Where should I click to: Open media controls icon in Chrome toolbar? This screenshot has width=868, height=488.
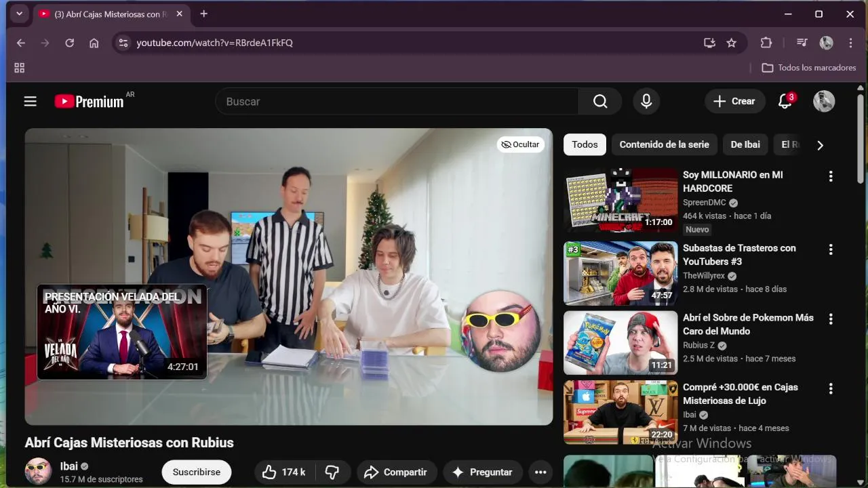click(802, 43)
